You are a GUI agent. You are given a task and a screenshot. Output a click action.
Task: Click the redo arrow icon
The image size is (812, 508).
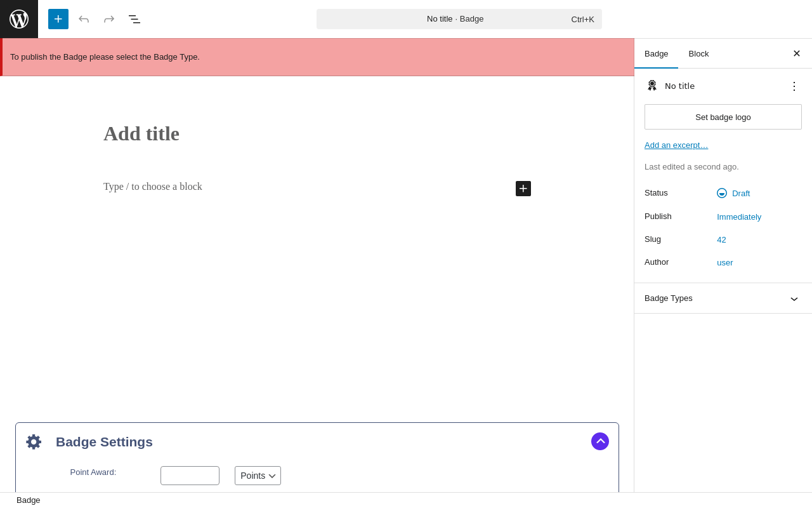pos(109,19)
